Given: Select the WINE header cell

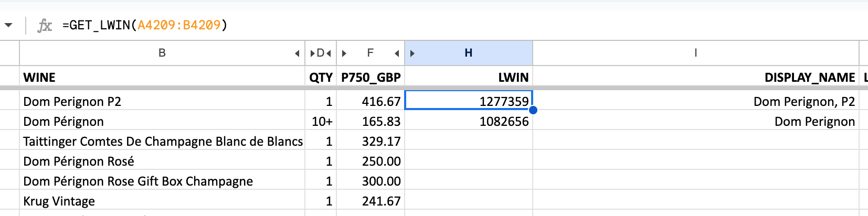Looking at the screenshot, I should point(162,77).
